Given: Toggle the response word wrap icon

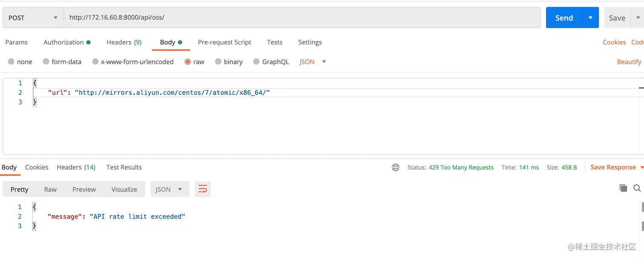Looking at the screenshot, I should click(203, 189).
